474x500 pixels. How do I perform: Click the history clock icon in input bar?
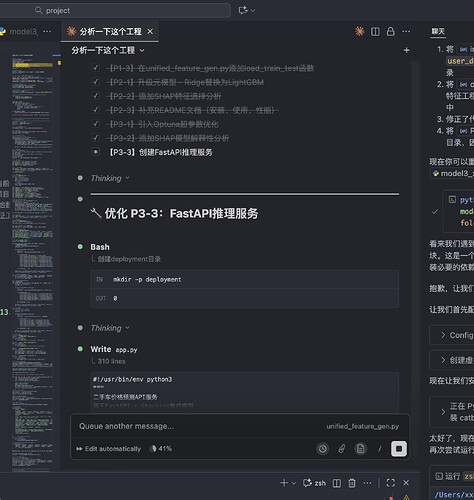click(x=322, y=449)
